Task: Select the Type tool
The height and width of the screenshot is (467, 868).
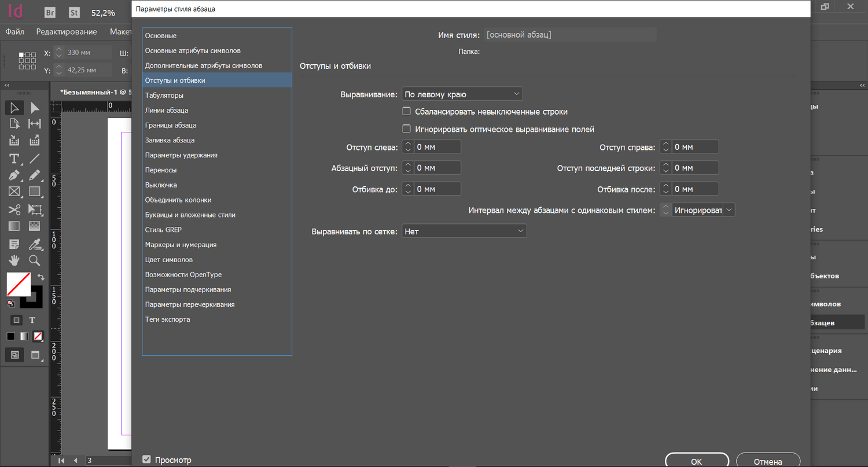Action: click(x=14, y=159)
